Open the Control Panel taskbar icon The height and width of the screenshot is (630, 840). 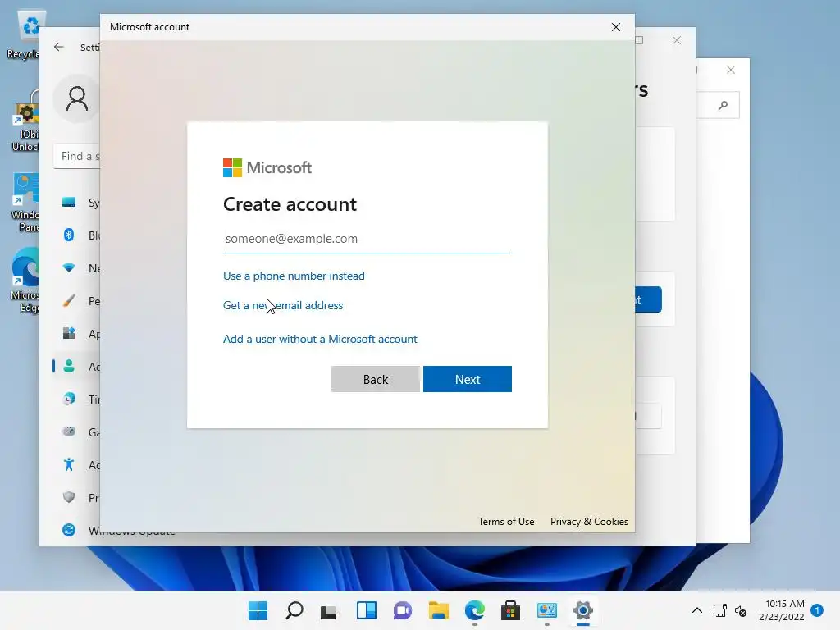tap(547, 610)
